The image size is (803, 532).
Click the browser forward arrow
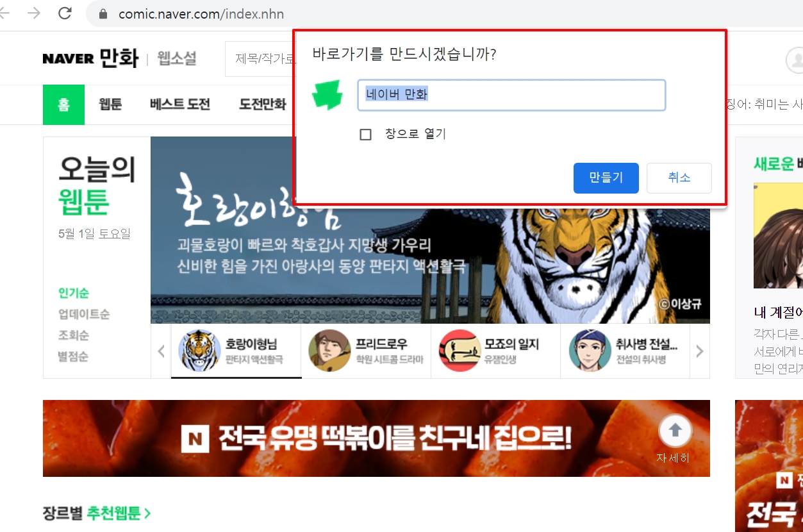click(x=33, y=13)
